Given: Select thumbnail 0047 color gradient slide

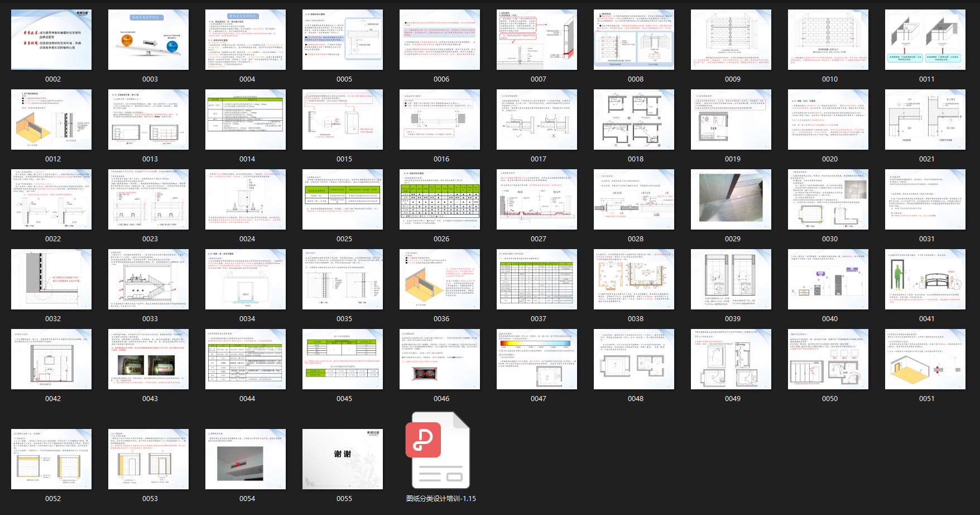Looking at the screenshot, I should [537, 359].
